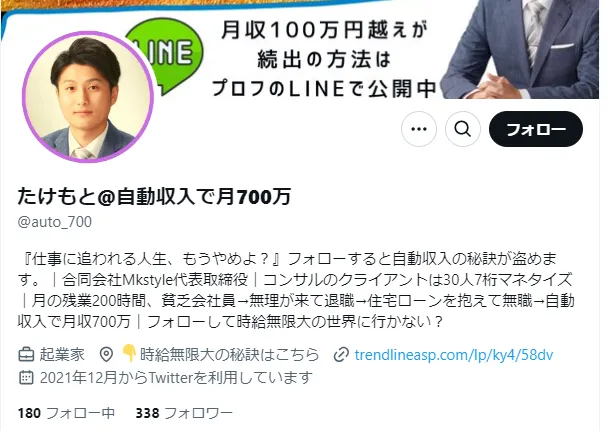The height and width of the screenshot is (431, 613).
Task: Follow this account with フォロー button
Action: (536, 129)
